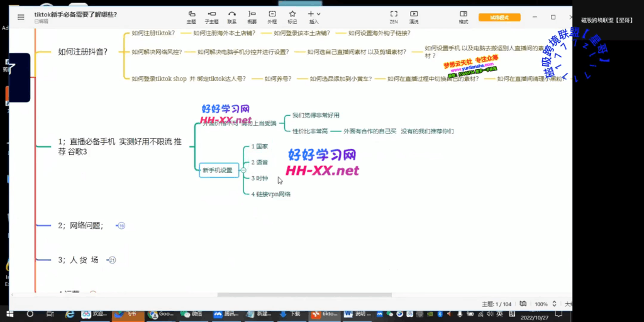Select 如何选品添加到小黄车？ subtopic
Viewport: 644px width, 322px height.
341,79
